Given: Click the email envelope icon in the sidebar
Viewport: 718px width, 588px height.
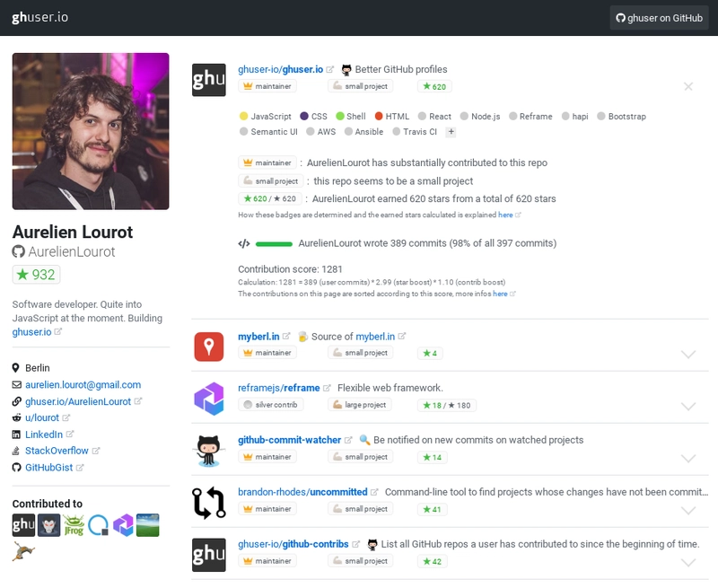Looking at the screenshot, I should (15, 383).
